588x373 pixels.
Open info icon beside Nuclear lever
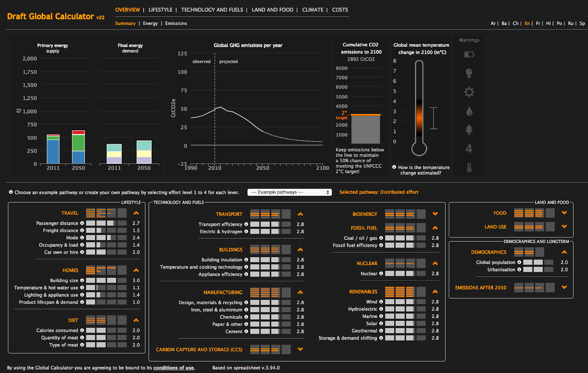click(x=381, y=273)
